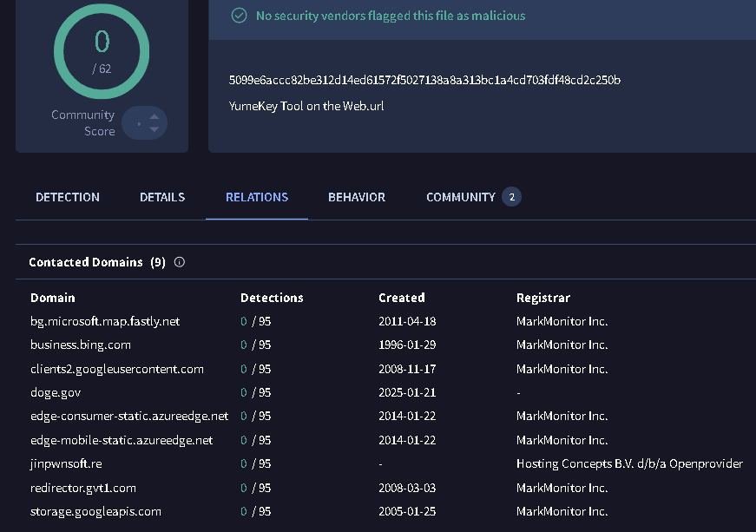Viewport: 756px width, 532px height.
Task: Downvote the community score arrow
Action: [x=154, y=129]
